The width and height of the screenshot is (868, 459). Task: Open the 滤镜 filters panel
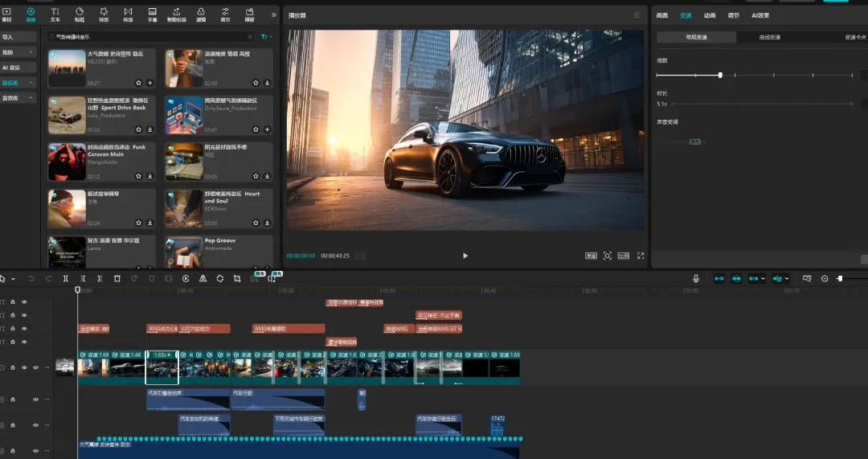[x=201, y=14]
